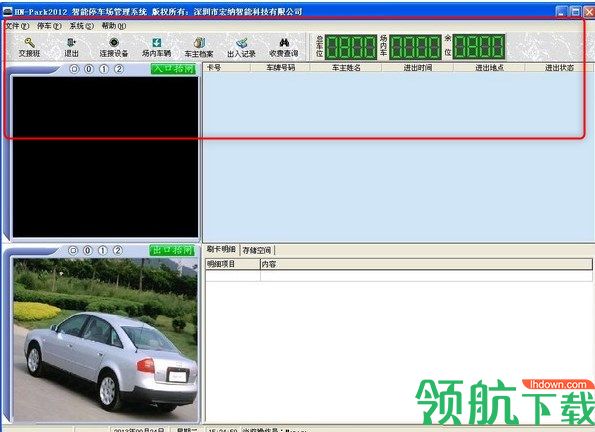
Task: Click the 退出 exit icon in toolbar
Action: click(71, 42)
